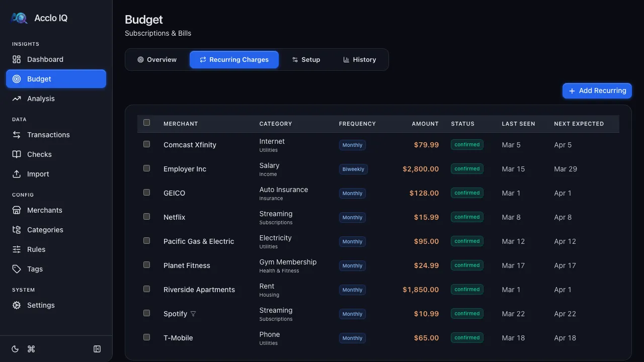Viewport: 644px width, 362px height.
Task: Collapse the sidebar panel icon
Action: pyautogui.click(x=97, y=349)
